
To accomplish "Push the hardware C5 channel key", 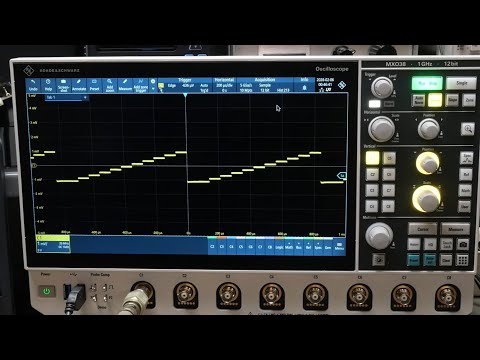I will click(389, 158).
